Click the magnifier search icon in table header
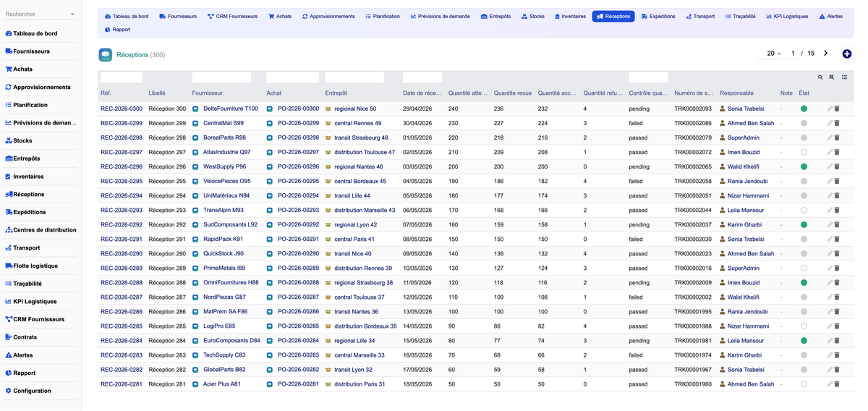The image size is (868, 411). (820, 77)
